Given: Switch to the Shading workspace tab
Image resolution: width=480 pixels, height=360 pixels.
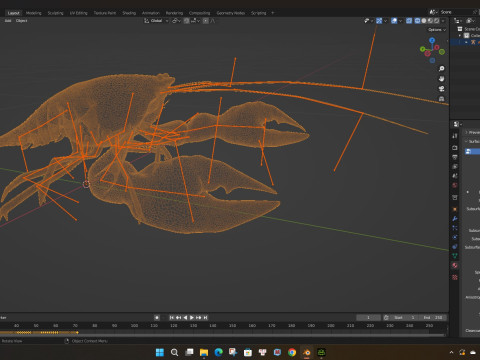Looking at the screenshot, I should click(129, 13).
